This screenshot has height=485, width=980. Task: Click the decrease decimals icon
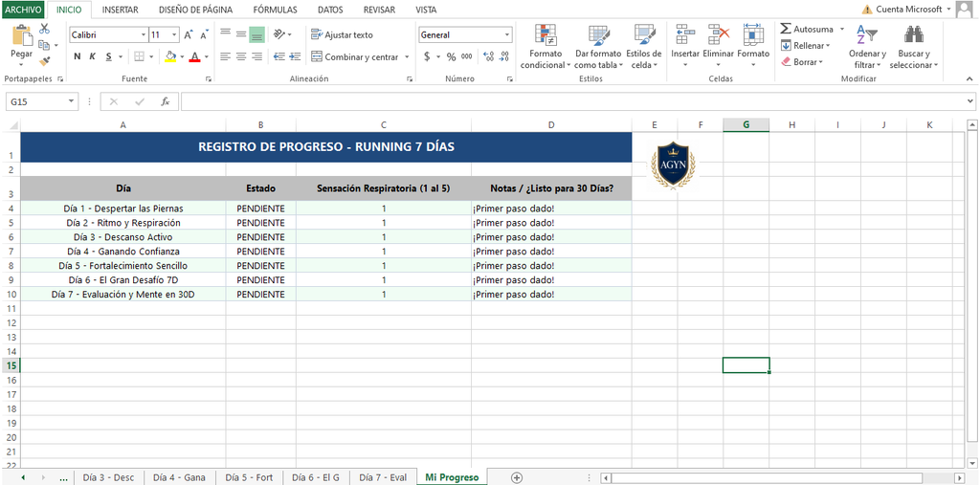[504, 56]
